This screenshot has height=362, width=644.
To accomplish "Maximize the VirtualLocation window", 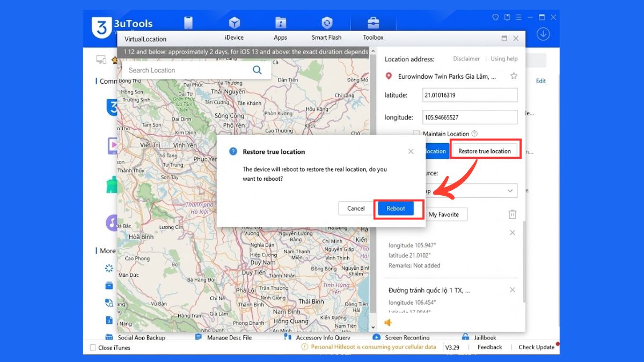I will coord(504,39).
